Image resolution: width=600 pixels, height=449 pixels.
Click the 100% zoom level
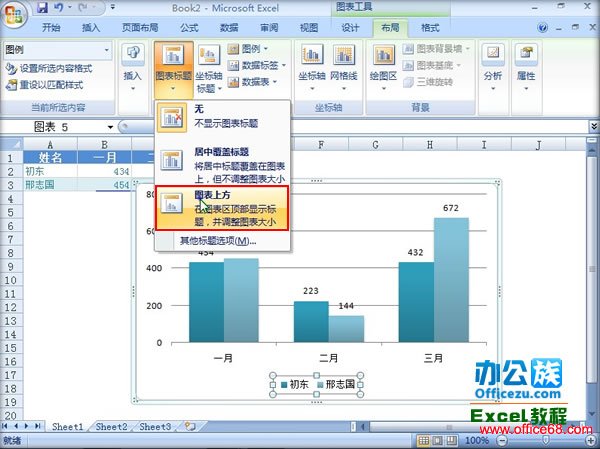point(476,441)
